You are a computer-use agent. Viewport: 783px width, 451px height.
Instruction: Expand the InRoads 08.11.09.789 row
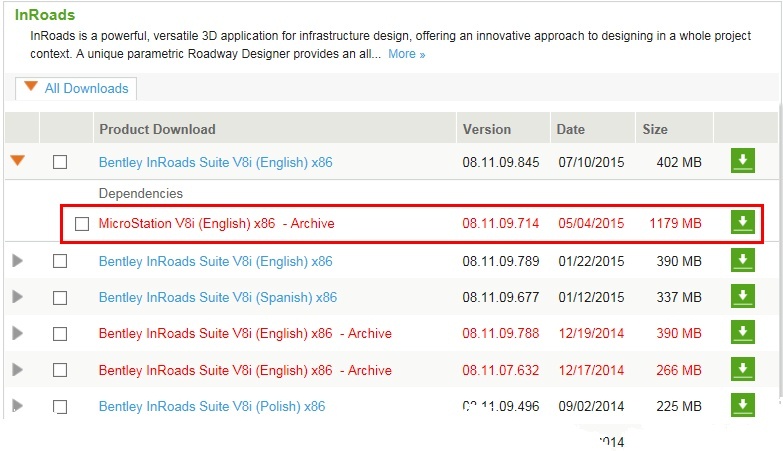pos(17,261)
